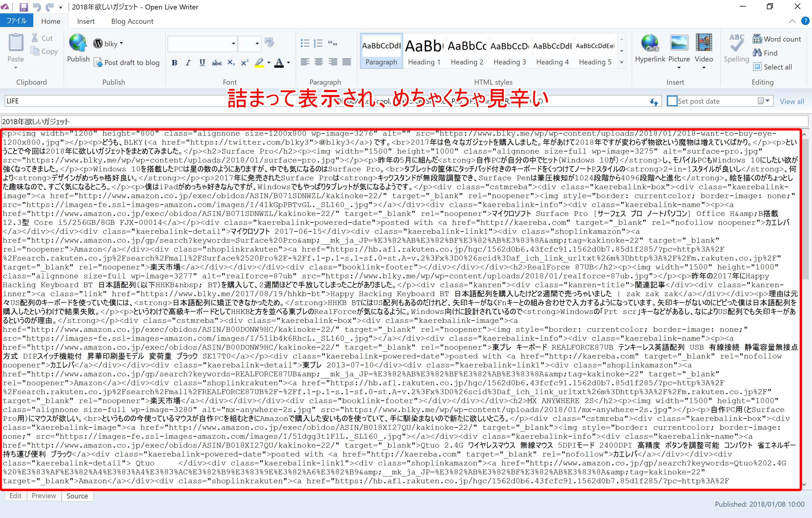Open the Blog Account tab
Screen dimensions: 812x518
(x=132, y=21)
